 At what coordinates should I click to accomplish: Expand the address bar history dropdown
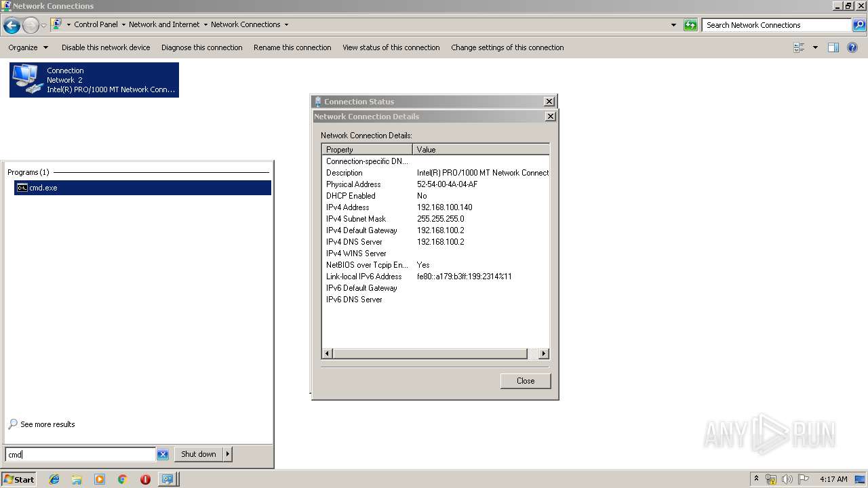pyautogui.click(x=673, y=25)
